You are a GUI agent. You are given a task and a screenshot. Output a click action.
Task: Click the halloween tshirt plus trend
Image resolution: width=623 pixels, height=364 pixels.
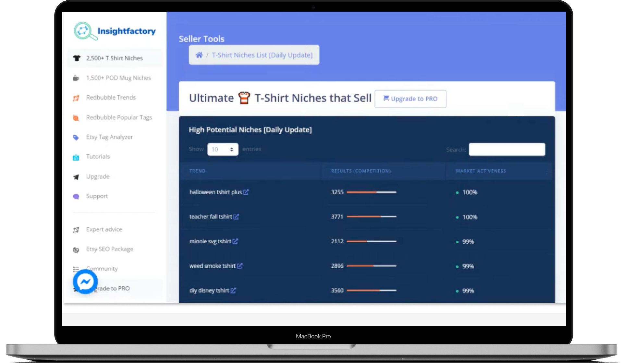(x=215, y=192)
